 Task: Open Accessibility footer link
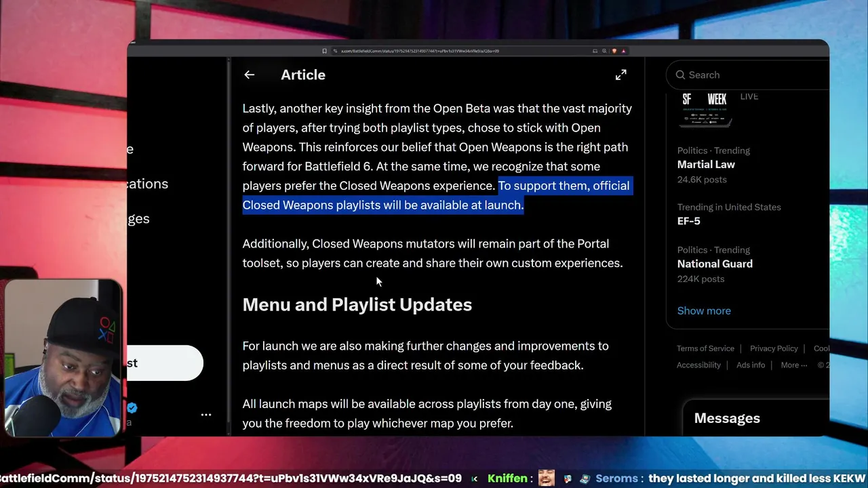698,365
